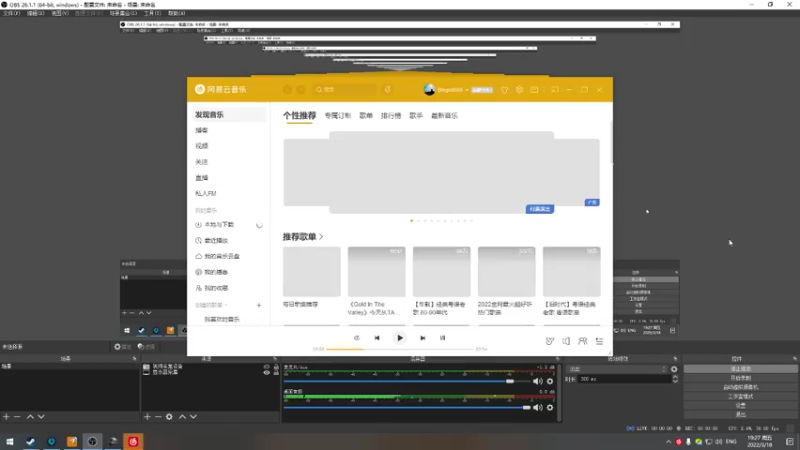Image resolution: width=800 pixels, height=450 pixels.
Task: Open dropdown next to NetEase username
Action: click(467, 90)
